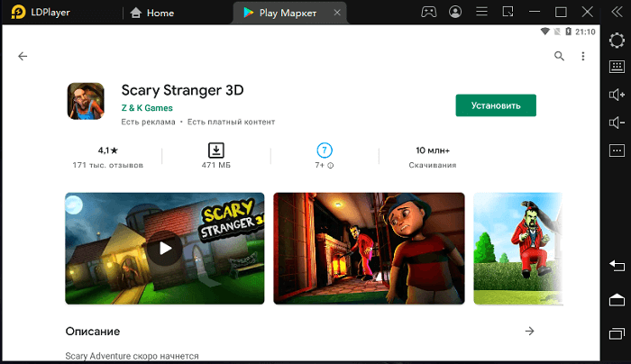Decrease volume with the speaker minus icon

coord(617,123)
